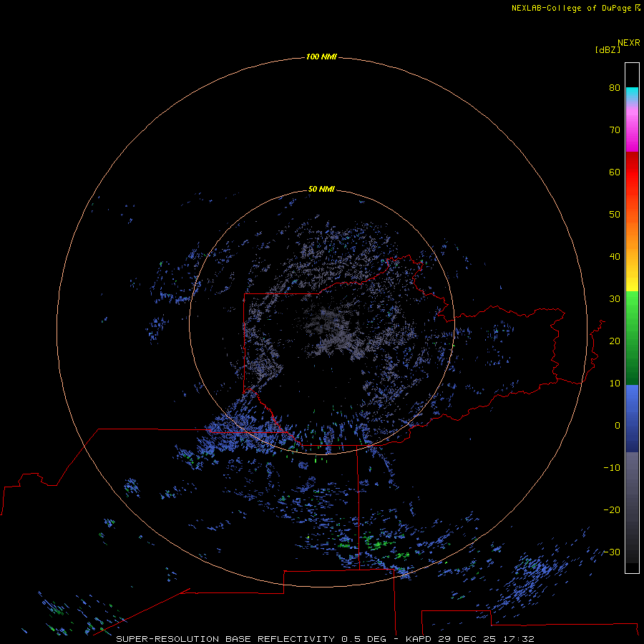Image resolution: width=644 pixels, height=644 pixels.
Task: Click the -30 value on the color scale
Action: 612,552
